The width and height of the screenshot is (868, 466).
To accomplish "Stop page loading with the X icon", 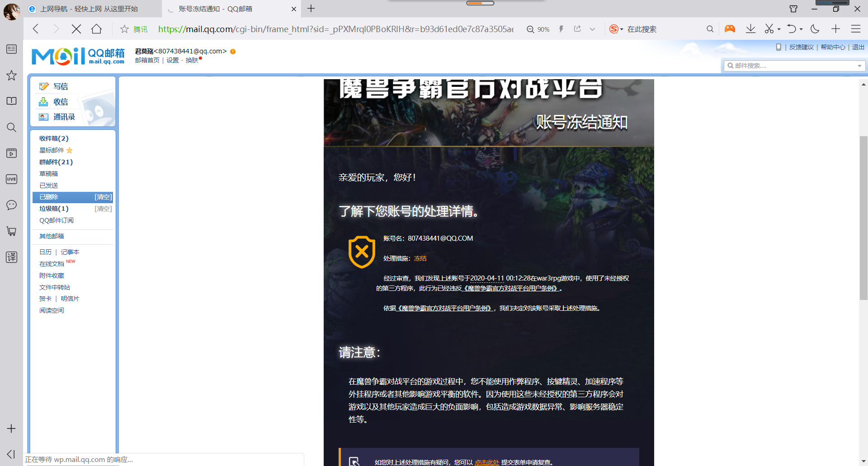I will coord(76,29).
